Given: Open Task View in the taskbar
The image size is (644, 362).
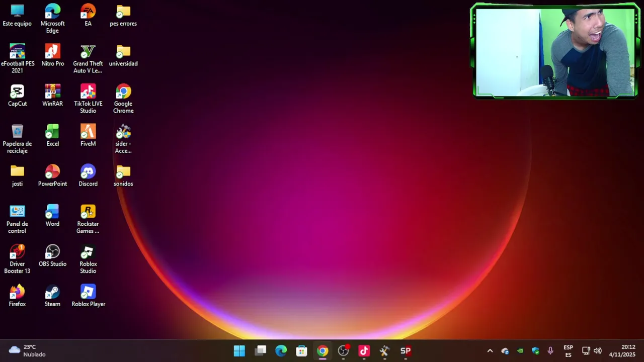Looking at the screenshot, I should click(x=260, y=351).
